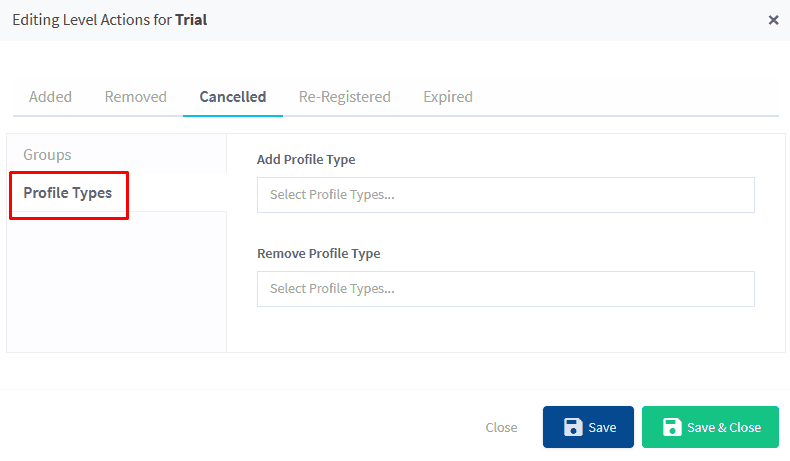
Task: Click the Remove Profile Type label
Action: (x=318, y=253)
